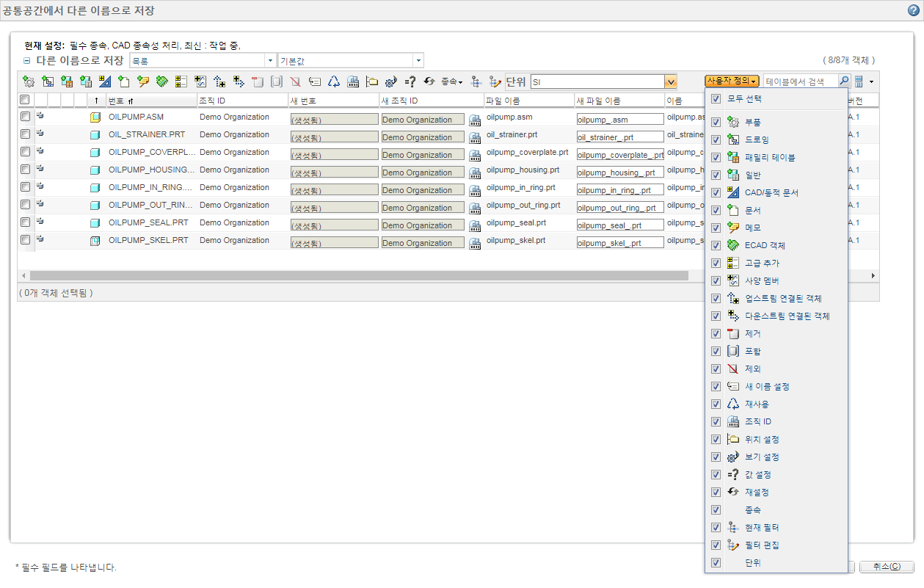The width and height of the screenshot is (924, 588).
Task: Check the select-all checkbox in table header
Action: pos(25,100)
